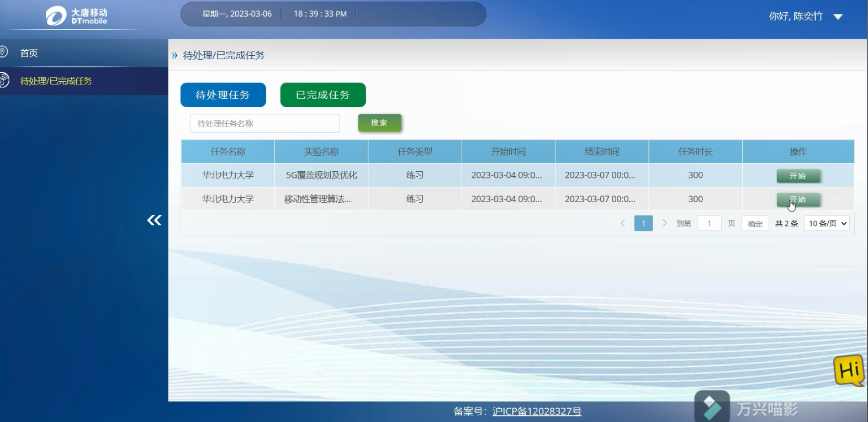This screenshot has height=422, width=868.
Task: Select 待处理/已完成任务 sidebar item
Action: (x=56, y=81)
